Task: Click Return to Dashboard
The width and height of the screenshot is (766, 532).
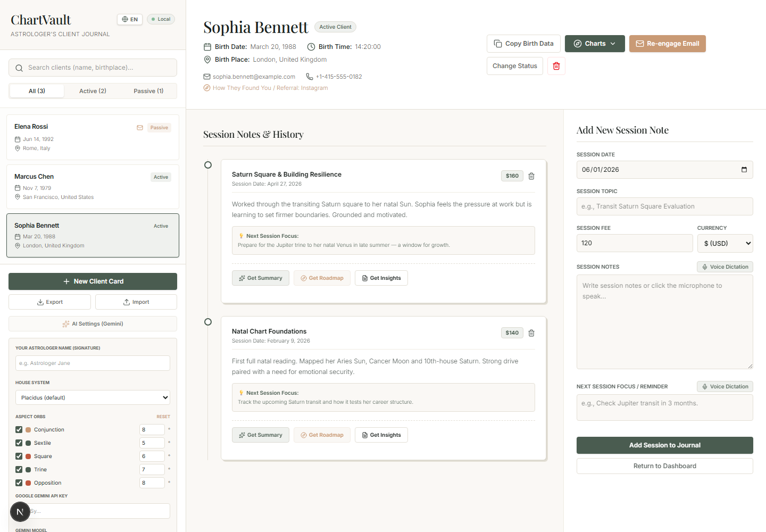Action: click(x=665, y=466)
